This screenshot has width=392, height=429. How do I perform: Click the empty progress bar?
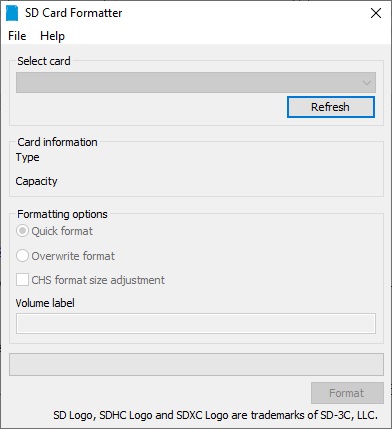click(x=196, y=364)
